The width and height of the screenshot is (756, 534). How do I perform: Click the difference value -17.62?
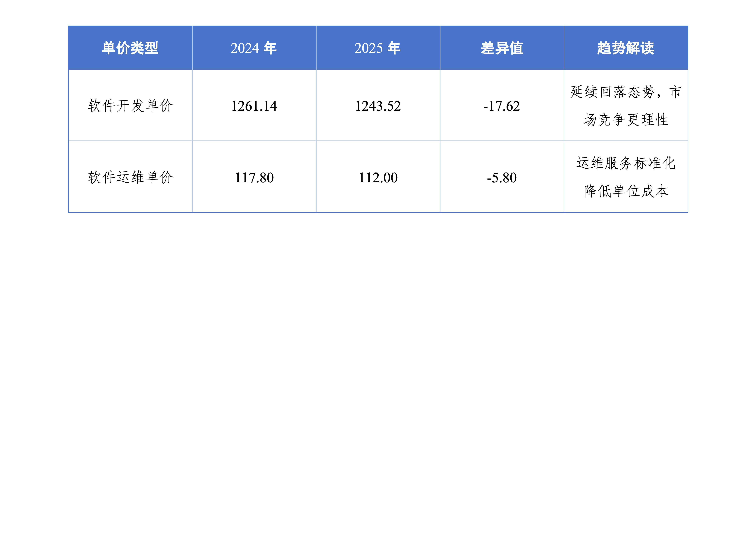(x=501, y=106)
